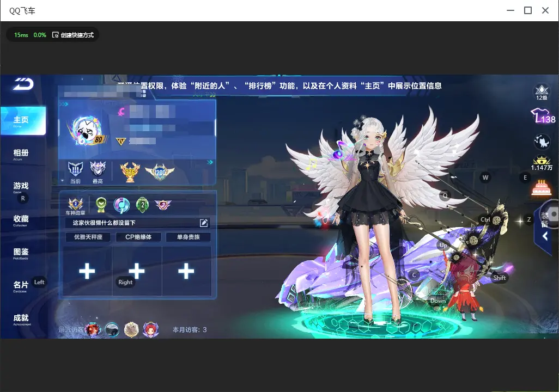This screenshot has height=392, width=559.
Task: Click the CP heart icon beside name
Action: click(x=121, y=112)
